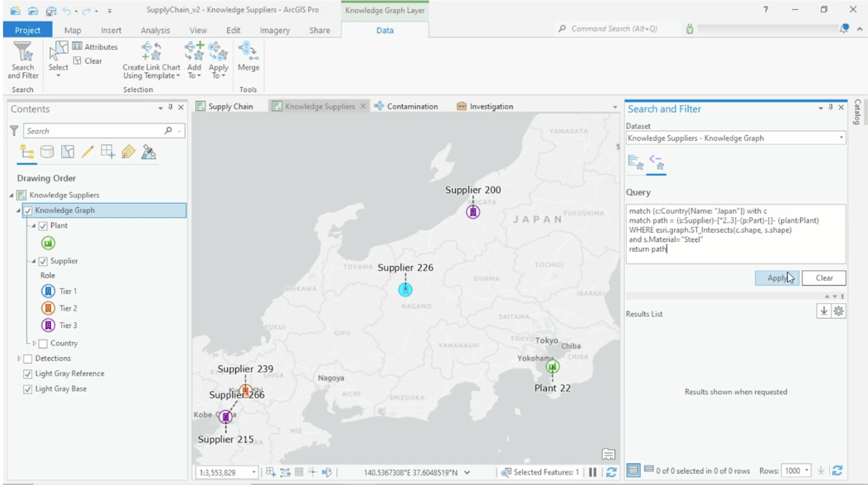Switch to the Contamination map tab
Image resolution: width=868 pixels, height=485 pixels.
(412, 106)
